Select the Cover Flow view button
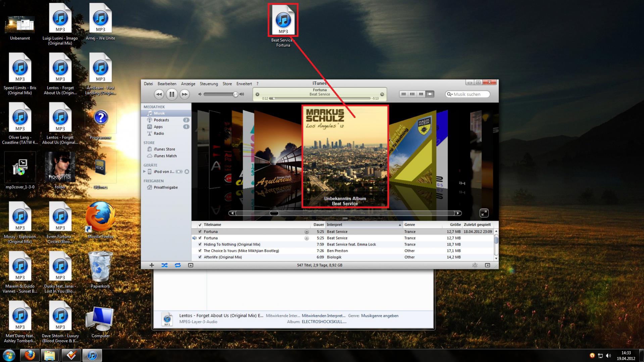The image size is (644, 362). pyautogui.click(x=430, y=94)
